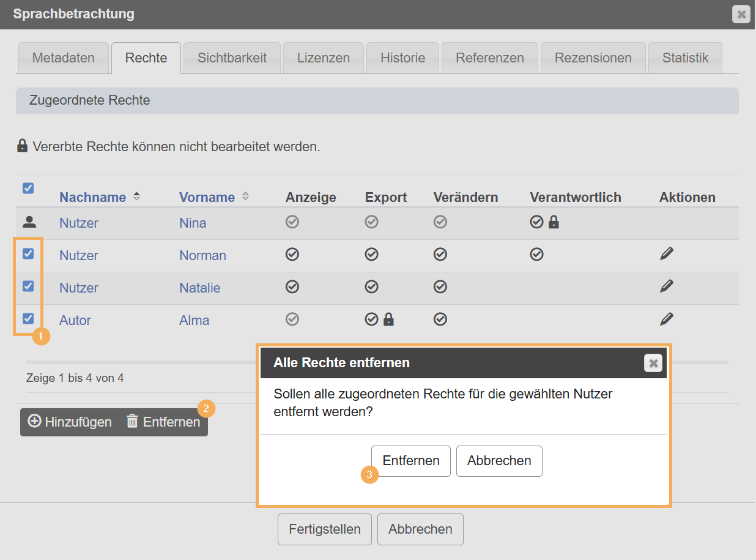The height and width of the screenshot is (560, 756).
Task: Switch to the Metadaten tab
Action: (63, 58)
